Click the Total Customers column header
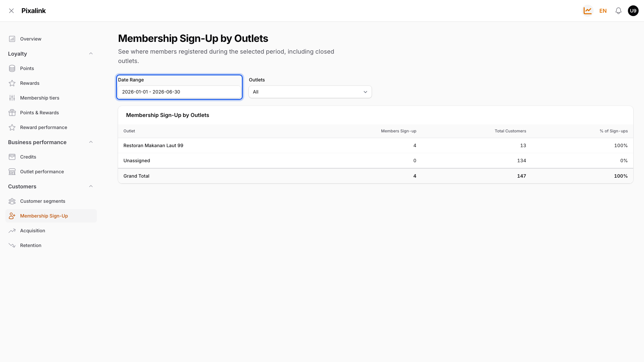 click(x=510, y=131)
